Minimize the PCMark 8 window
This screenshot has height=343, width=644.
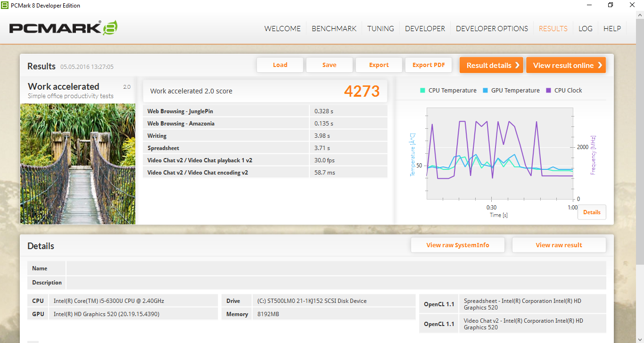point(589,5)
